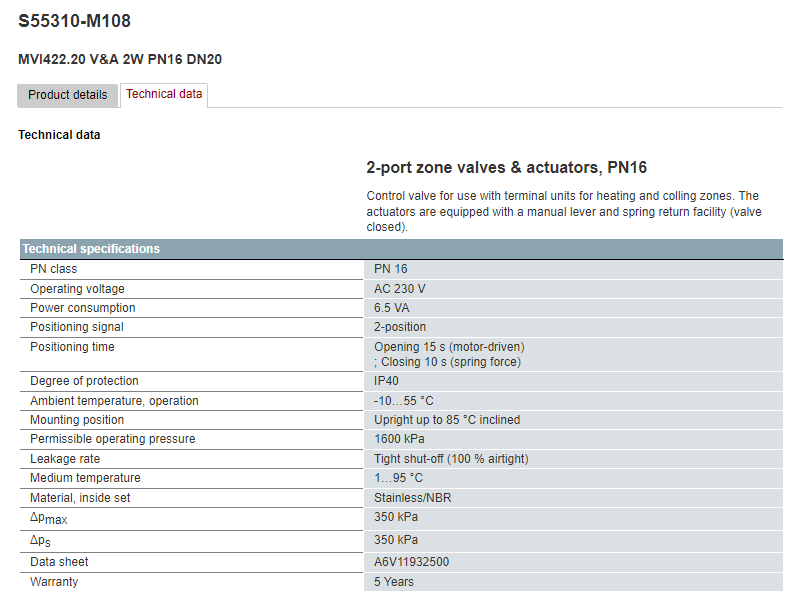Click the Opening 15 s (motor-driven) text

[449, 347]
